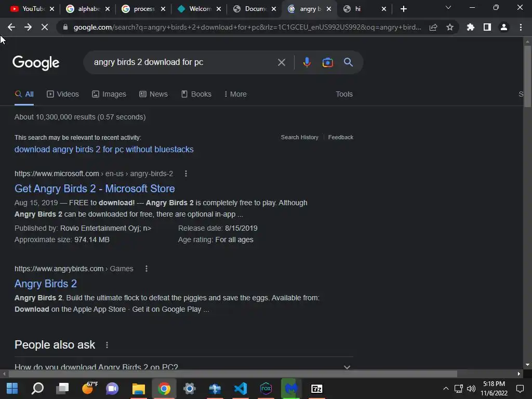Click the vertical page scrollbar
This screenshot has height=399, width=532.
[527, 76]
